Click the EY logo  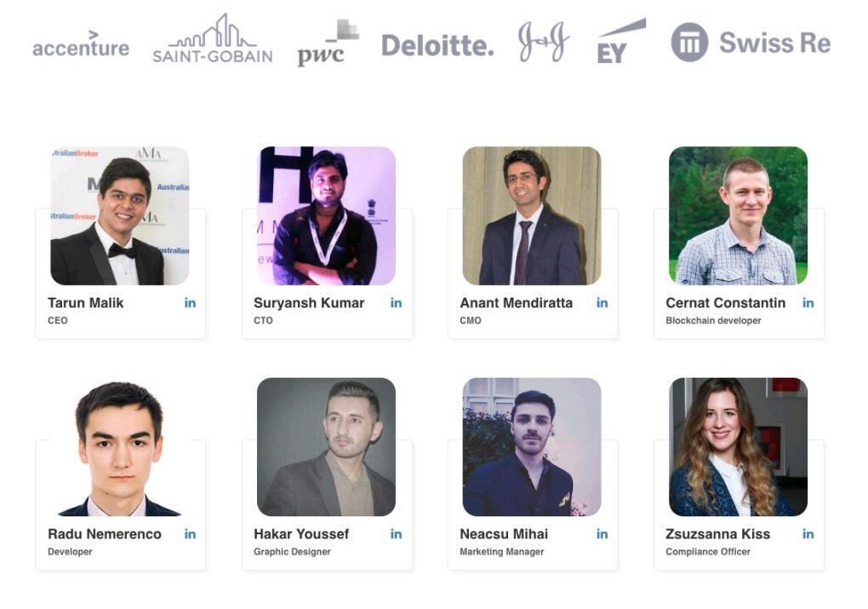pyautogui.click(x=621, y=41)
